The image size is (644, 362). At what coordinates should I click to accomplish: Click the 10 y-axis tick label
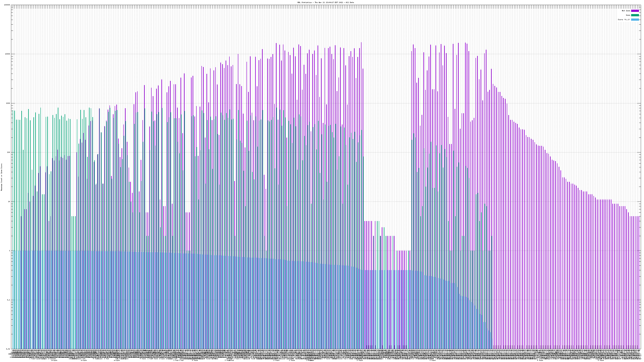9,202
